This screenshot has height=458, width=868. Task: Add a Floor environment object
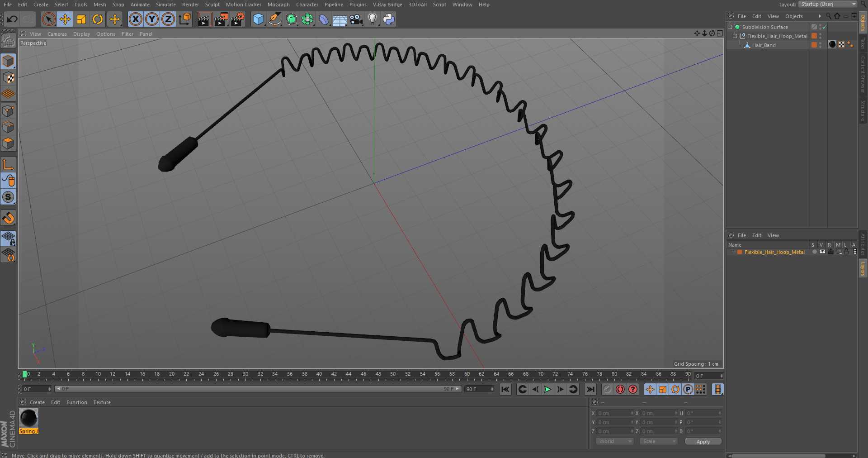point(340,19)
